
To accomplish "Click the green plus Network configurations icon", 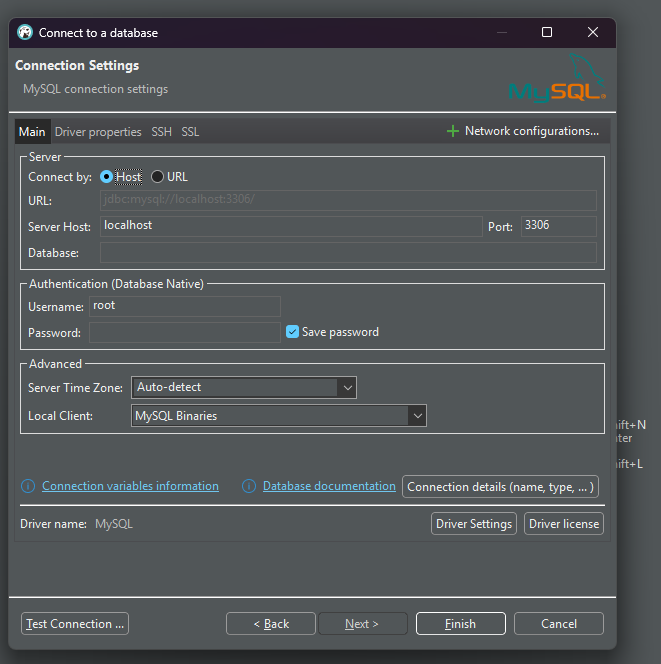I will (453, 131).
